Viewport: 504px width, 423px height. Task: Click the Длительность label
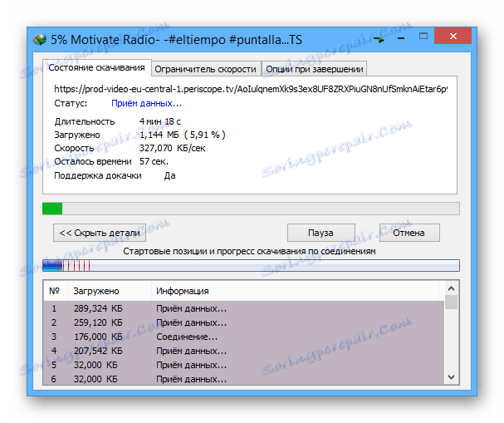coord(85,121)
